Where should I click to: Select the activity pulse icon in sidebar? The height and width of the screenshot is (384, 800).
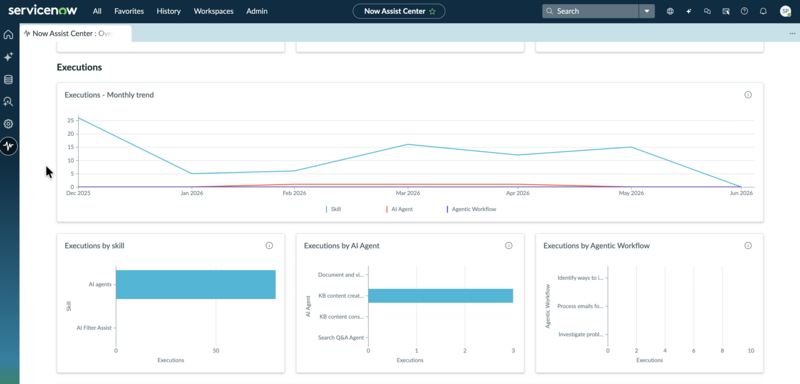pyautogui.click(x=8, y=146)
